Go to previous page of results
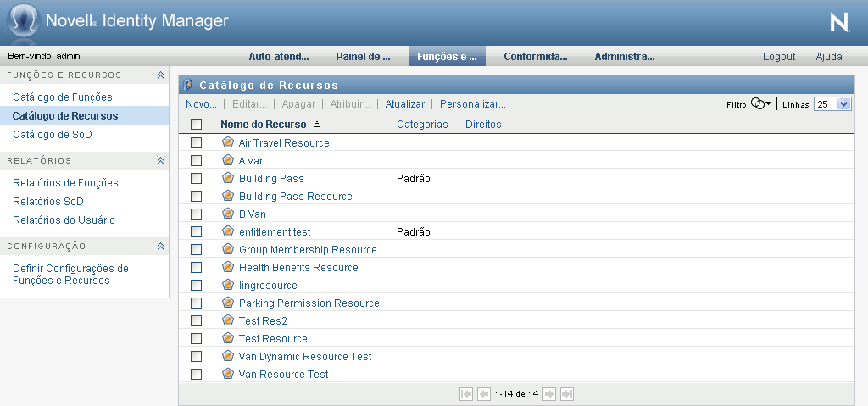The image size is (868, 406). 484,394
